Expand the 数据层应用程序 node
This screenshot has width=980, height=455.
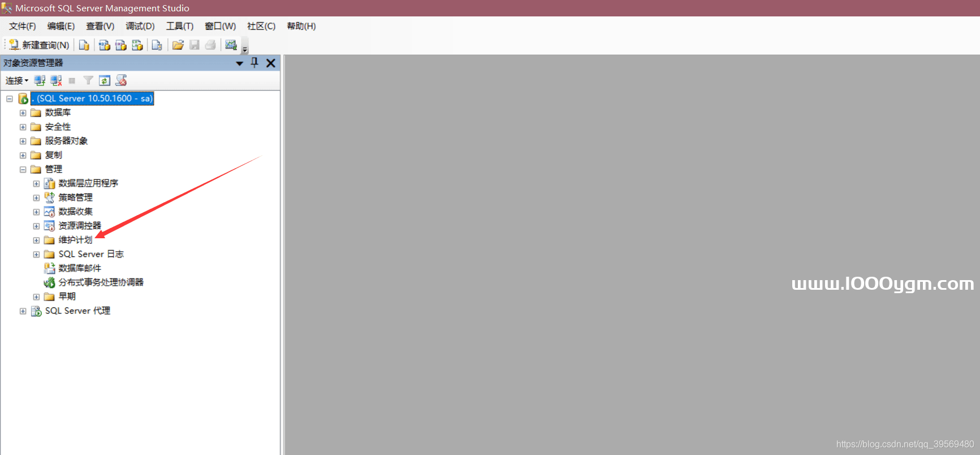tap(36, 183)
